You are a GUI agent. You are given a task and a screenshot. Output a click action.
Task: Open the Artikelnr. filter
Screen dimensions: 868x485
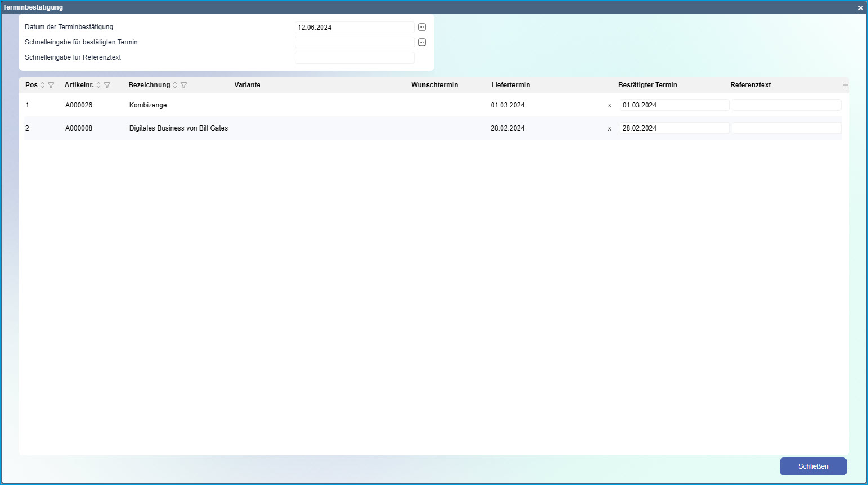107,85
